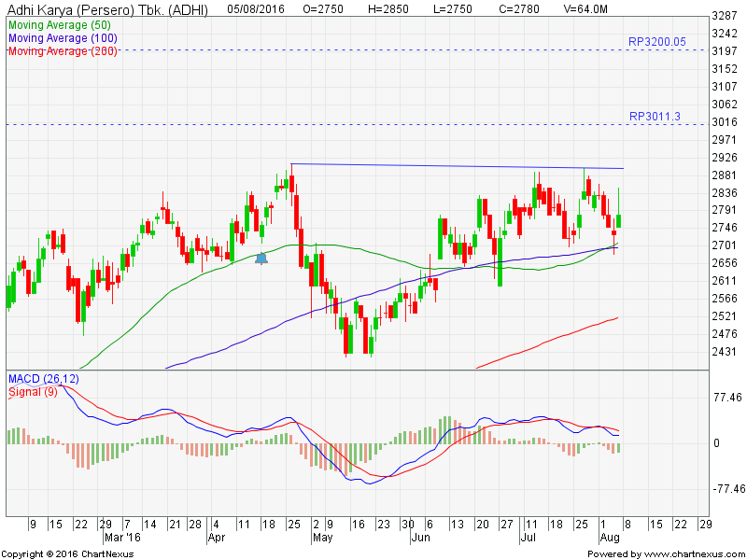The width and height of the screenshot is (747, 560).
Task: Click the blue descending trendline across highs
Action: (x=458, y=166)
